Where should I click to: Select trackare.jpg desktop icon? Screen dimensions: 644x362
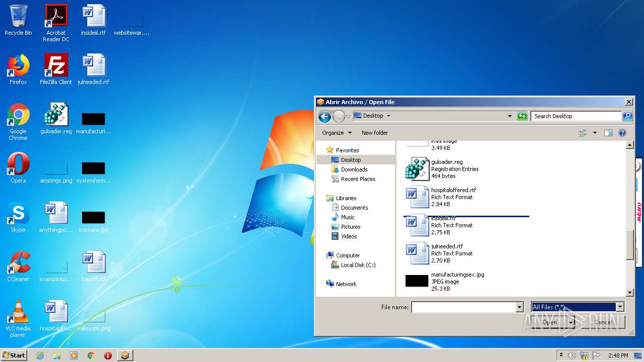[94, 222]
